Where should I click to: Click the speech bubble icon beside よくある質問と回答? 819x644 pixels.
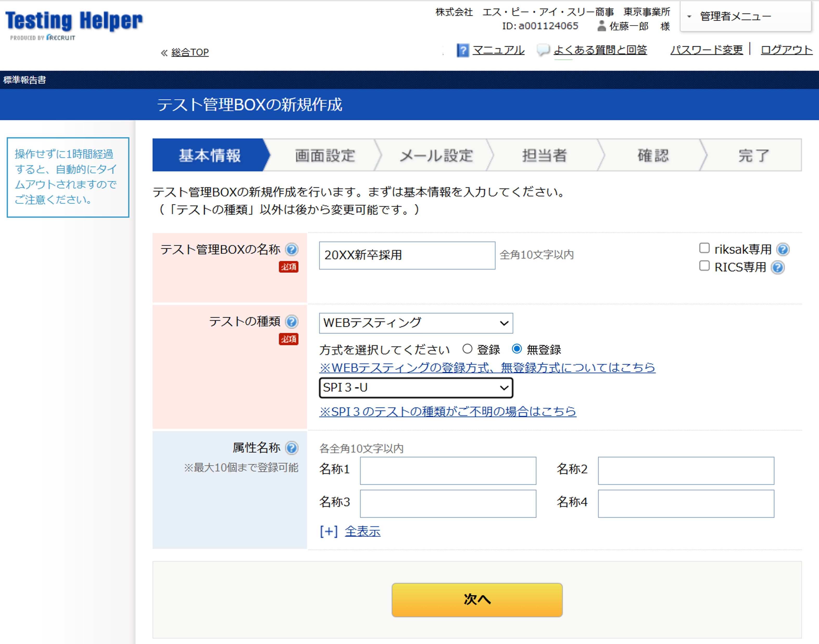coord(543,50)
